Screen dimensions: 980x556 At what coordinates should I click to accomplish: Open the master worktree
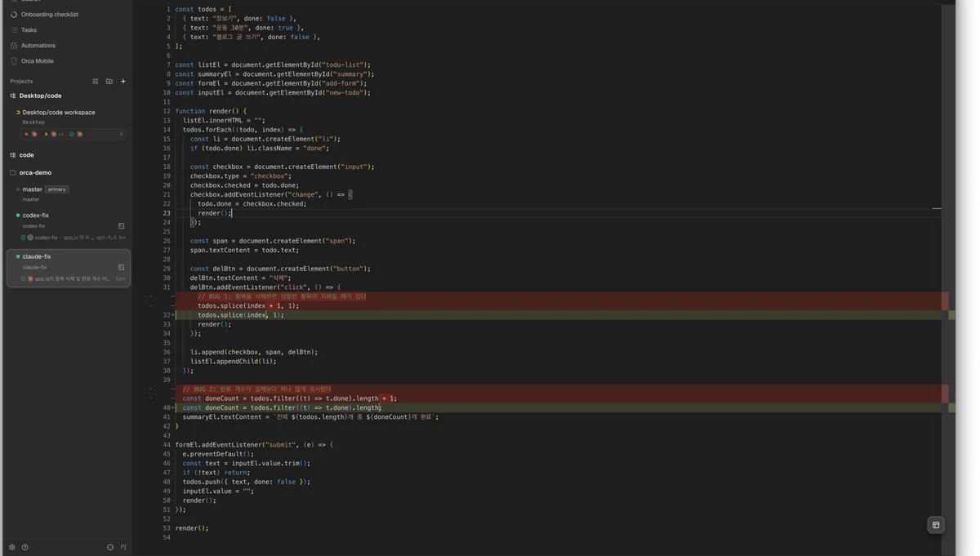coord(33,189)
